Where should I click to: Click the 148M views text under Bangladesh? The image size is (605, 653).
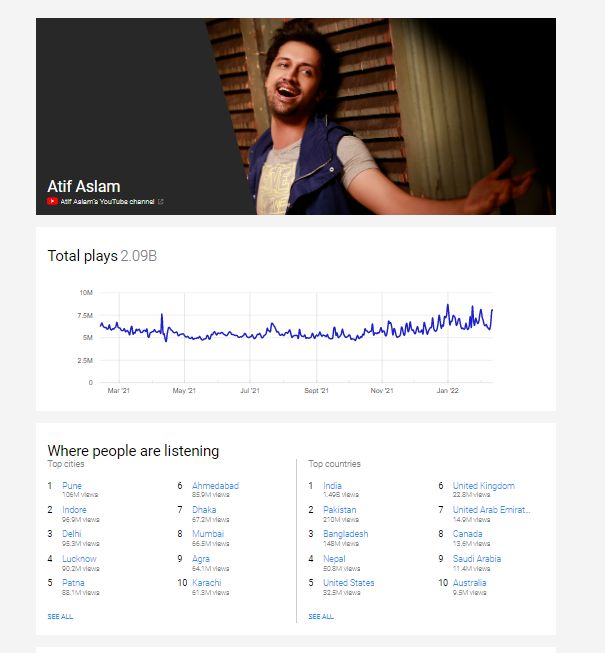(x=341, y=544)
